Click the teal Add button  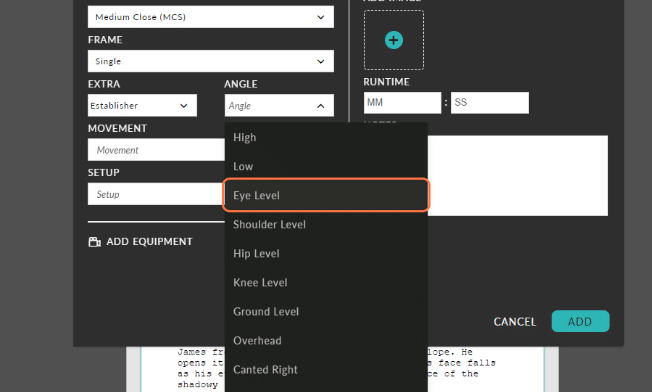point(580,321)
